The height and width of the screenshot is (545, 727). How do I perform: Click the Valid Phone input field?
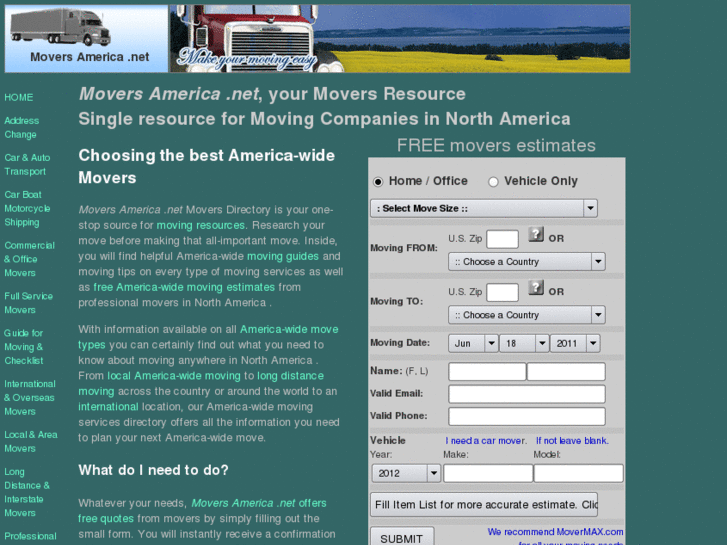pyautogui.click(x=527, y=417)
